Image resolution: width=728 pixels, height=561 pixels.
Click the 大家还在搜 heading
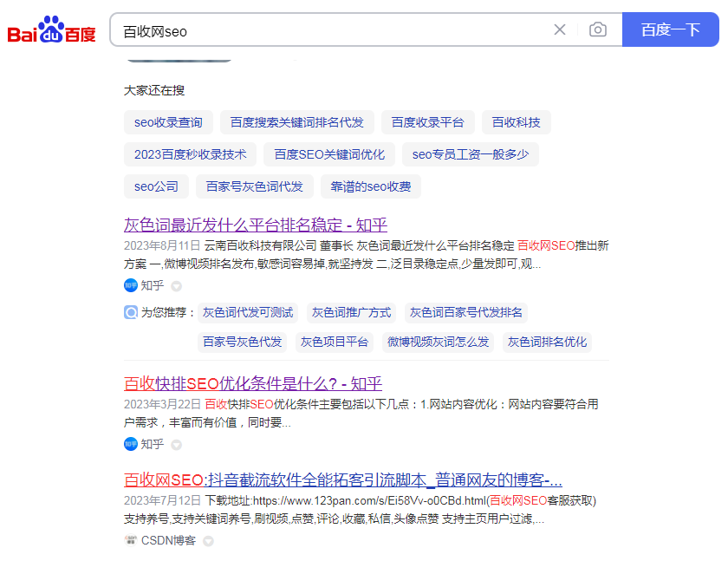tap(154, 90)
